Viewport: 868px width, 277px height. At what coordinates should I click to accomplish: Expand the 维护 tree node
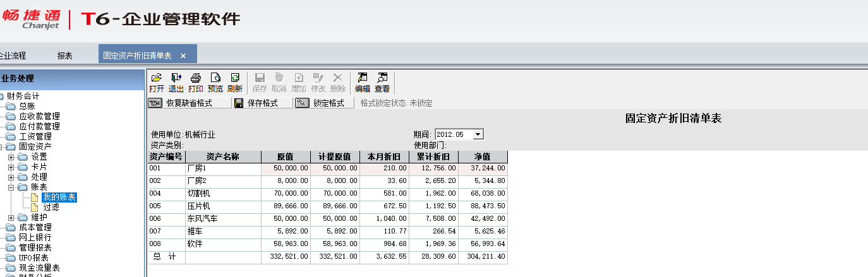pos(11,218)
